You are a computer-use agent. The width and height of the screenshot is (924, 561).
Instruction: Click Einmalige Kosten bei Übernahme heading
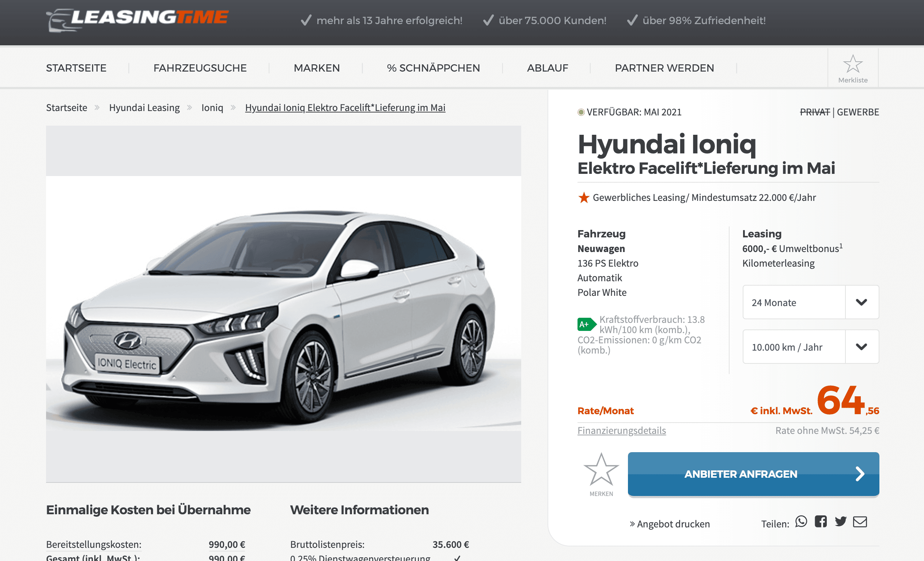click(x=148, y=510)
